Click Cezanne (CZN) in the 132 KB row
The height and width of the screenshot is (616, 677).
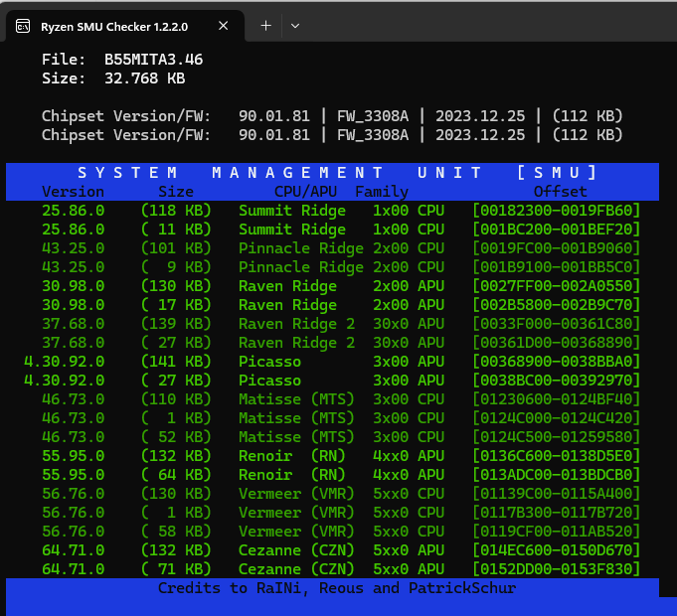tap(296, 550)
